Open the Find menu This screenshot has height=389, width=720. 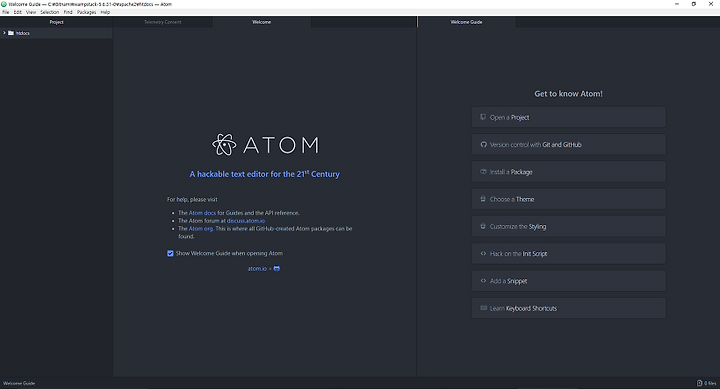pyautogui.click(x=68, y=12)
